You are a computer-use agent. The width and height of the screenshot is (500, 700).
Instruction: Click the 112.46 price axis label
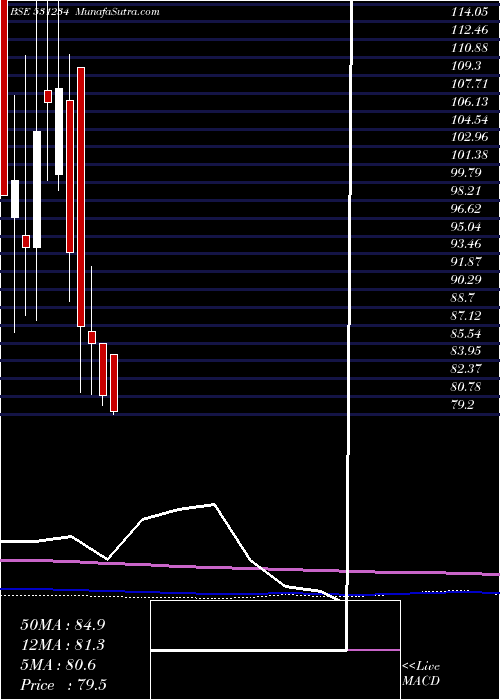(470, 30)
